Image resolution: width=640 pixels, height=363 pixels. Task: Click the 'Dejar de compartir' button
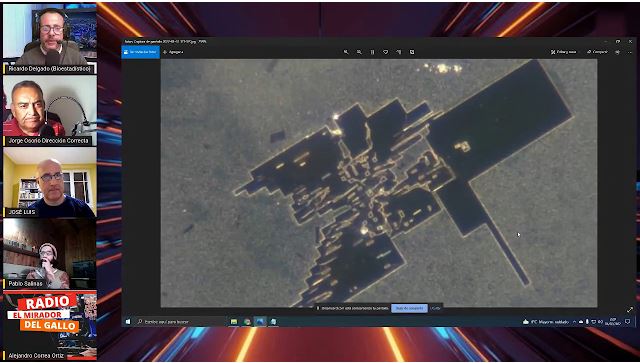[409, 308]
